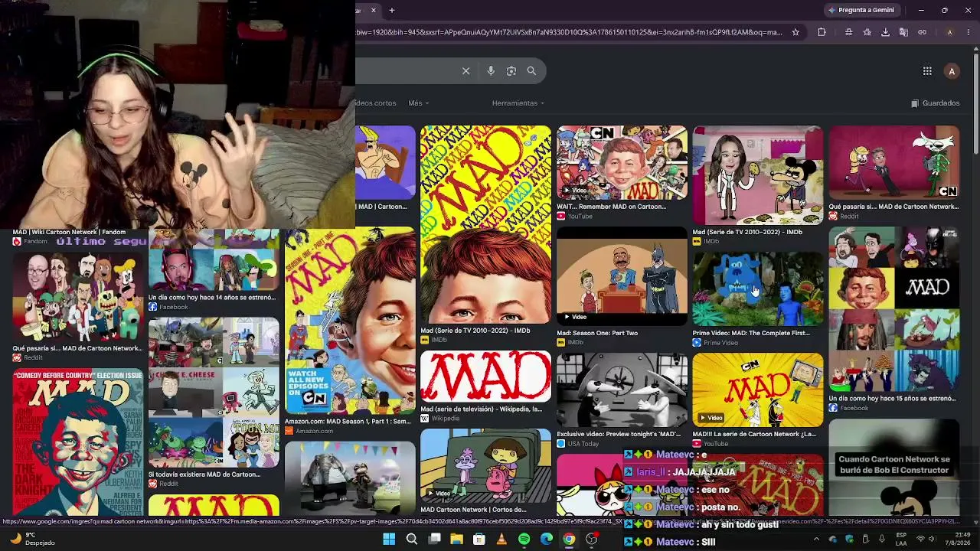Search by image with Google Lens icon

pyautogui.click(x=511, y=71)
